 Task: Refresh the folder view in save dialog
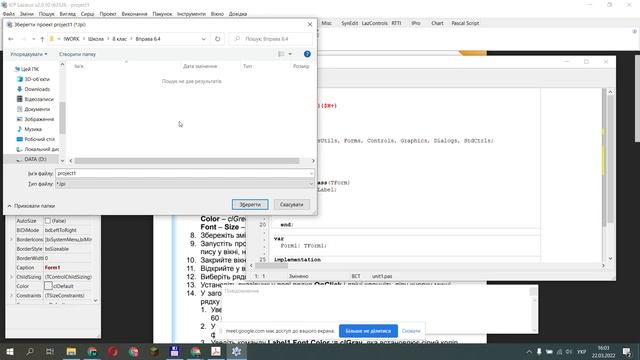click(x=217, y=39)
